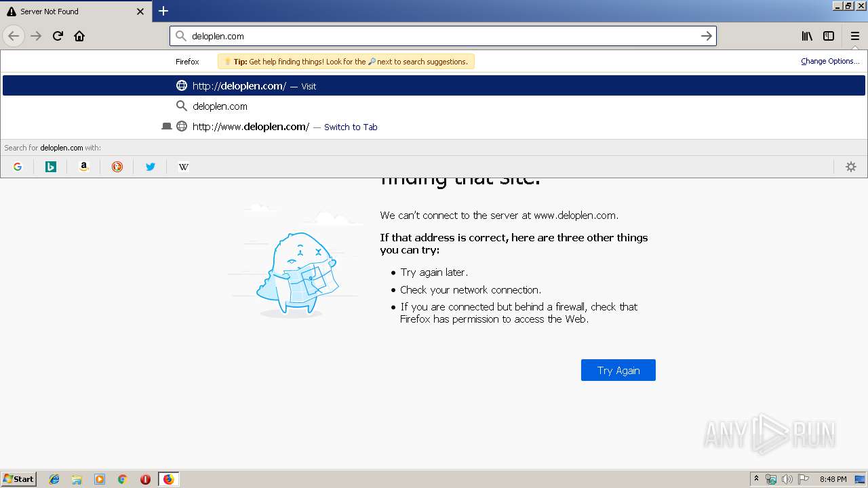Image resolution: width=868 pixels, height=488 pixels.
Task: Open search settings gear icon
Action: tap(851, 167)
